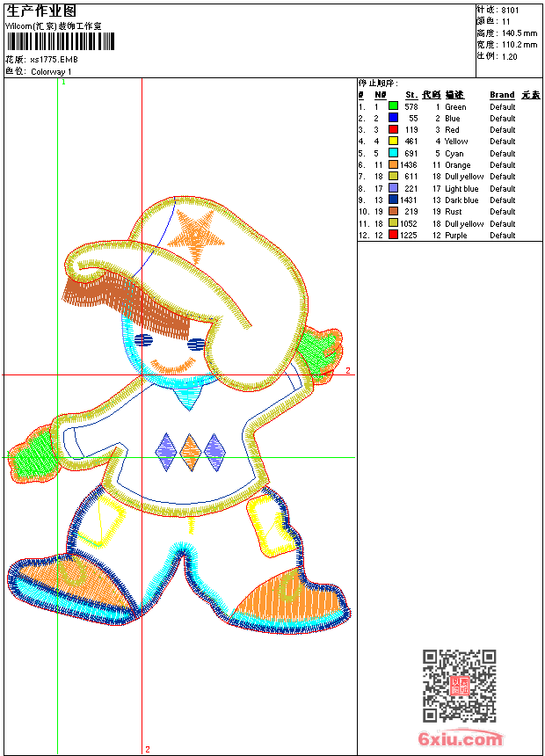545x756 pixels.
Task: Click the Rust color swatch in stop 10
Action: point(393,211)
